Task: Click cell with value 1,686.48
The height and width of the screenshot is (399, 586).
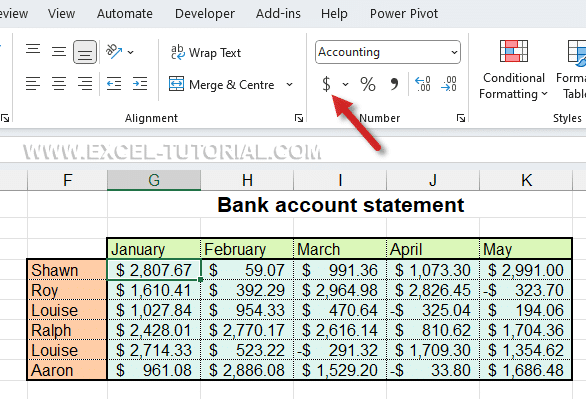Action: point(525,370)
